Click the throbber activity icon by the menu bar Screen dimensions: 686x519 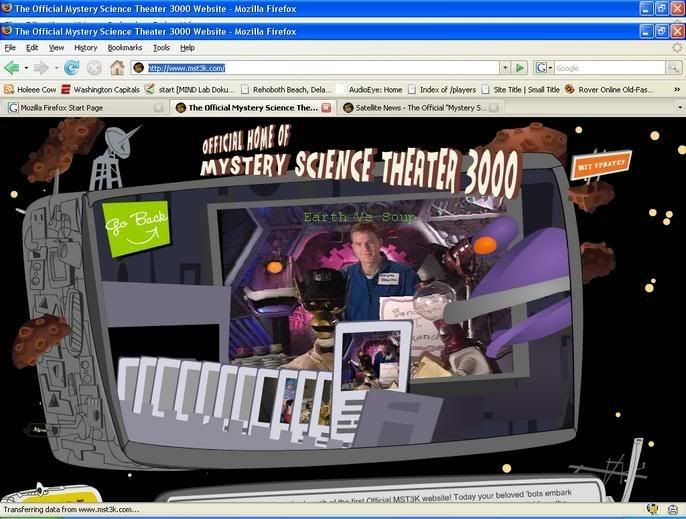(677, 47)
